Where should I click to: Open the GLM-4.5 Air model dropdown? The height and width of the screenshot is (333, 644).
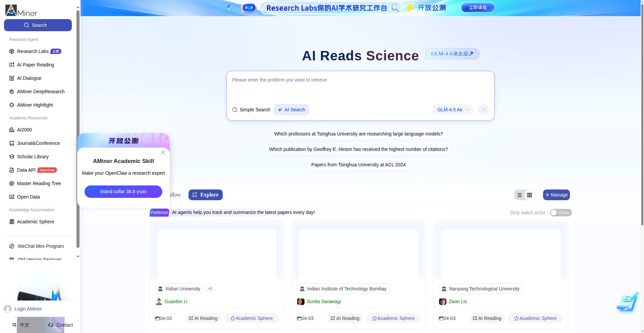pyautogui.click(x=452, y=110)
